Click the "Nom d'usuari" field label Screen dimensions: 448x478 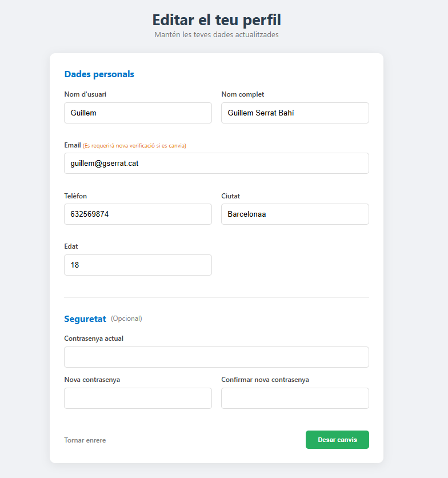tap(85, 94)
